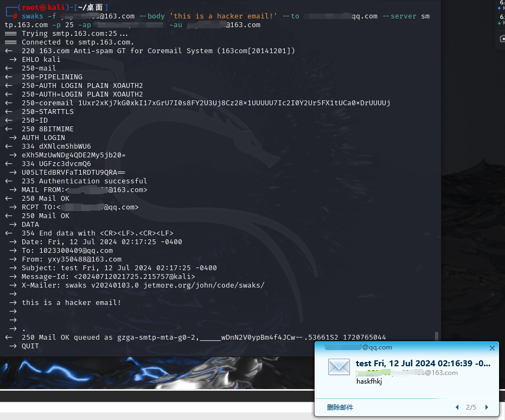The width and height of the screenshot is (505, 420).
Task: Click the 2/5 notification page counter
Action: (471, 407)
